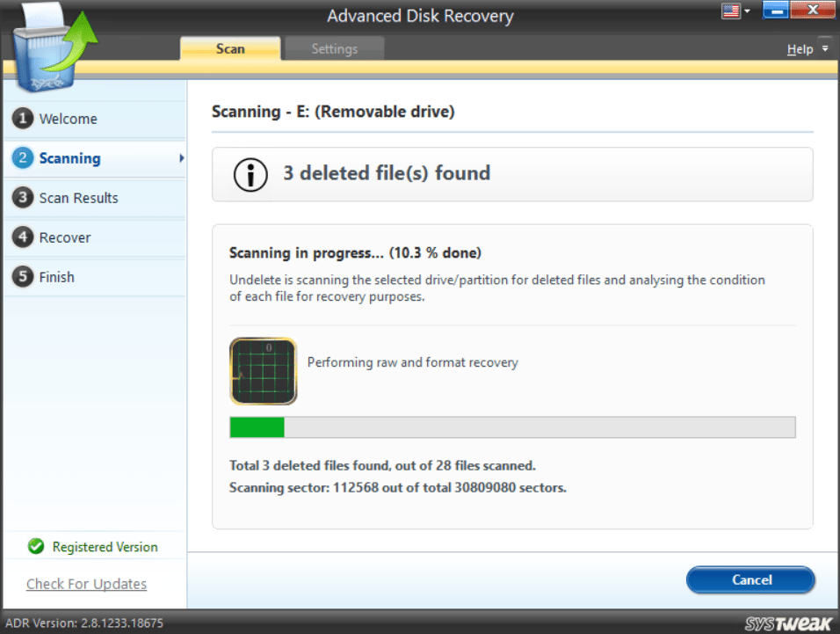Open the Help menu
The width and height of the screenshot is (840, 634).
[800, 49]
